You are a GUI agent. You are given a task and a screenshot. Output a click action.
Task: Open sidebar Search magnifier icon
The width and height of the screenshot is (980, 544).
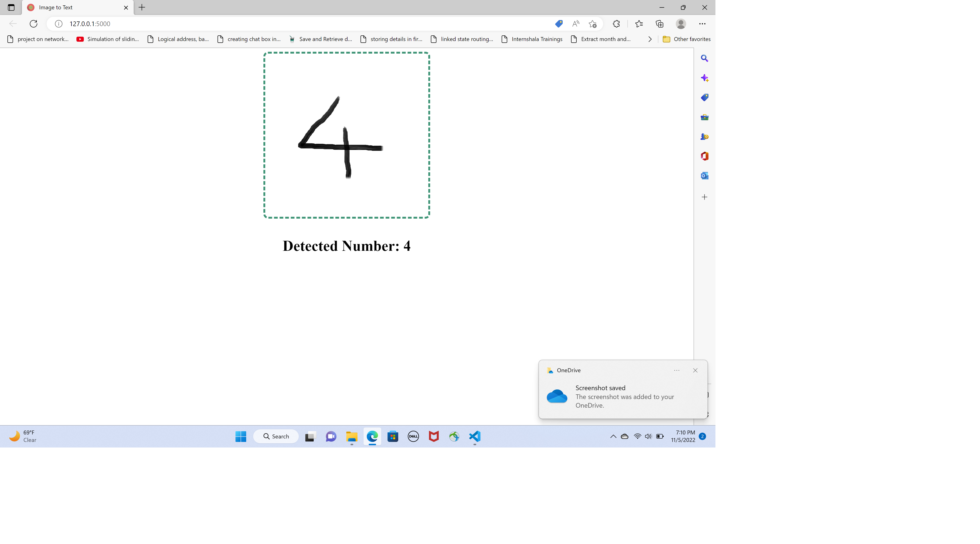coord(704,58)
